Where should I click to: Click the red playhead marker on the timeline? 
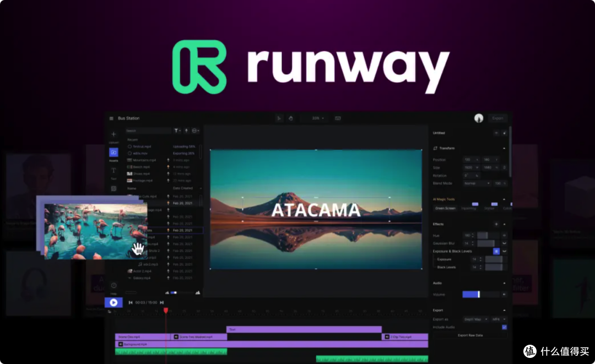click(x=166, y=310)
